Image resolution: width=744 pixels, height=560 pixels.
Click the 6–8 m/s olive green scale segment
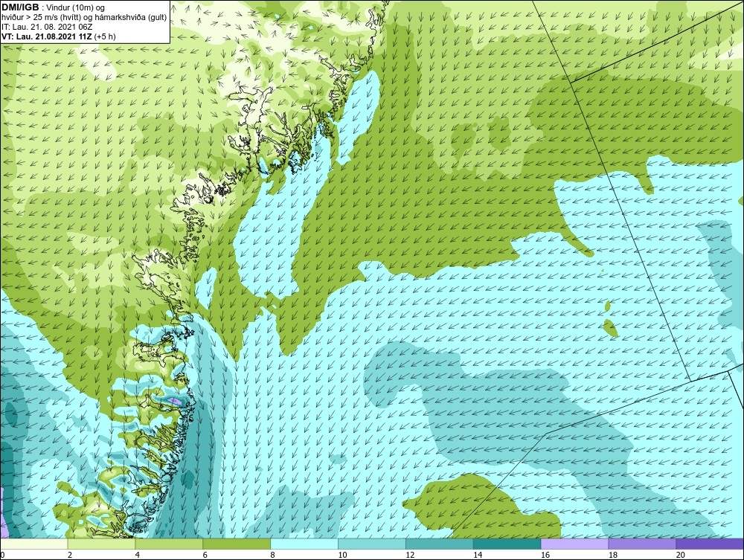(x=237, y=544)
